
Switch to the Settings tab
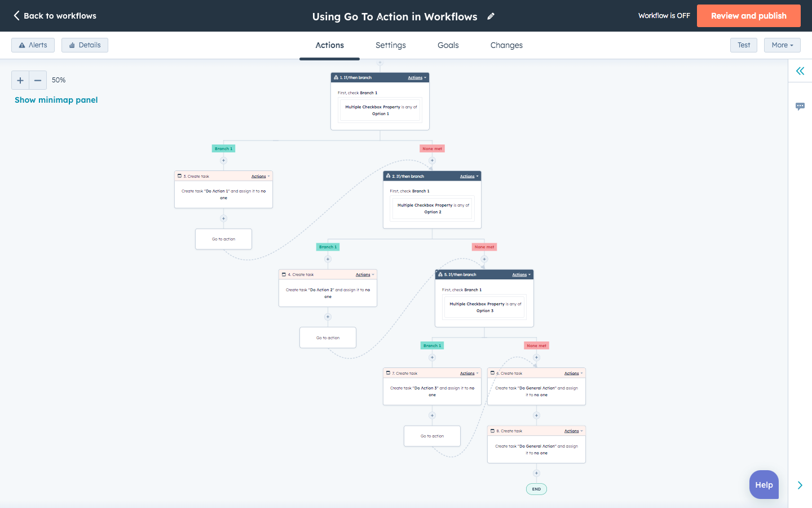coord(390,45)
